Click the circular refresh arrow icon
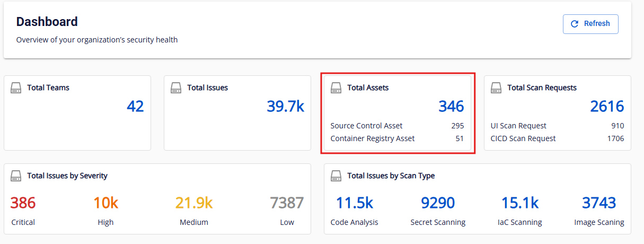644x244 pixels. click(x=575, y=24)
